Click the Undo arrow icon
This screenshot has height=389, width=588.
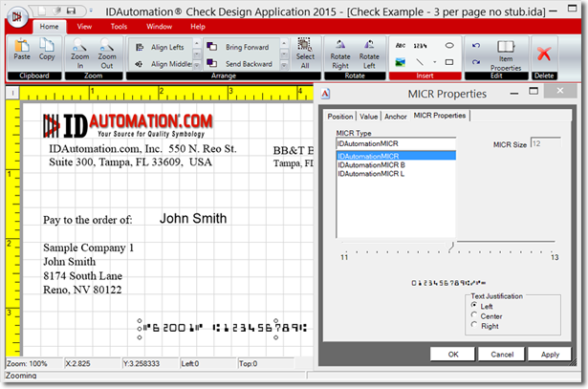[476, 45]
